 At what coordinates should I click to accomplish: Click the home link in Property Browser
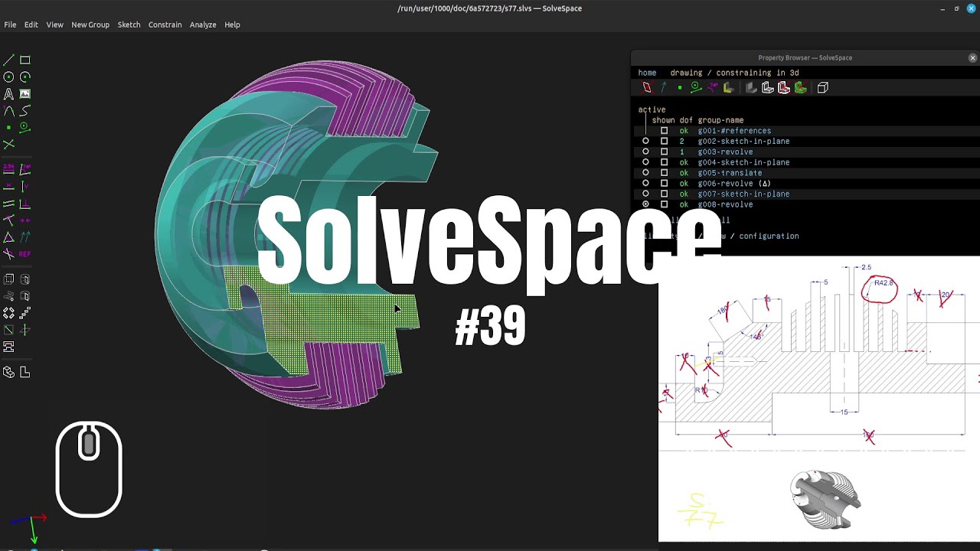tap(647, 73)
